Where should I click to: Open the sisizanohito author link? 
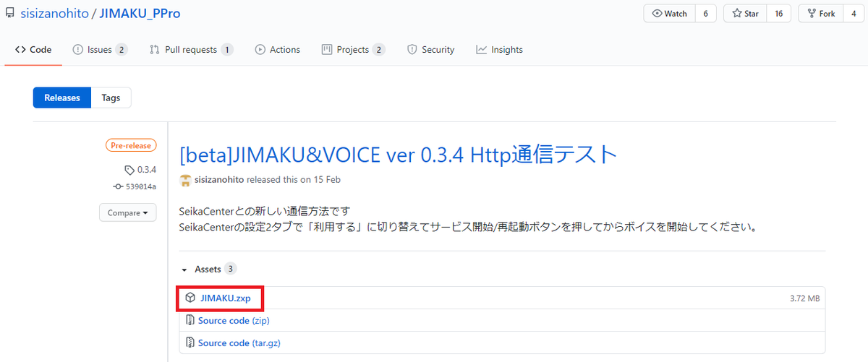(x=221, y=179)
